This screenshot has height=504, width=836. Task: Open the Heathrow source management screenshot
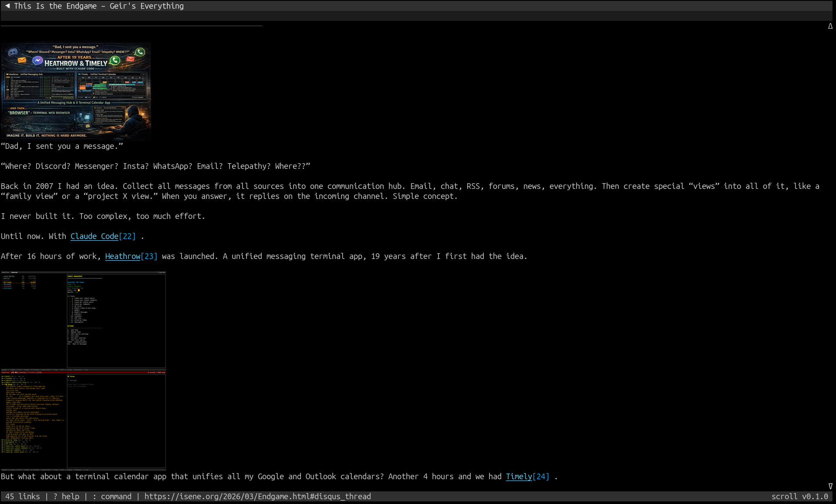coord(83,320)
